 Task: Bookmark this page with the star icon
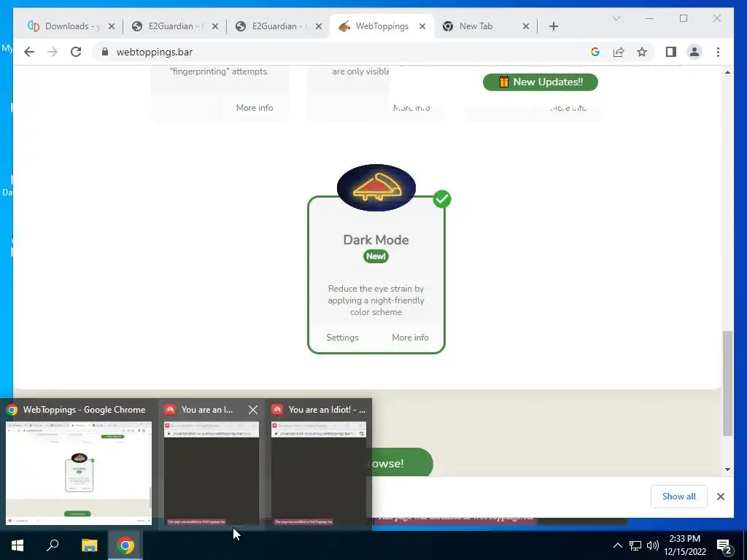[x=642, y=52]
